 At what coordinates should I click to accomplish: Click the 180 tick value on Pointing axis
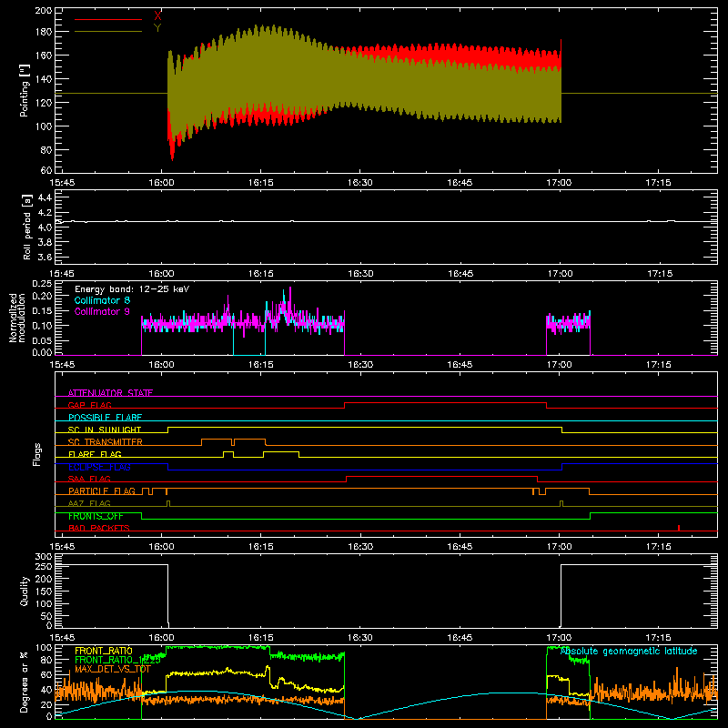coord(44,32)
